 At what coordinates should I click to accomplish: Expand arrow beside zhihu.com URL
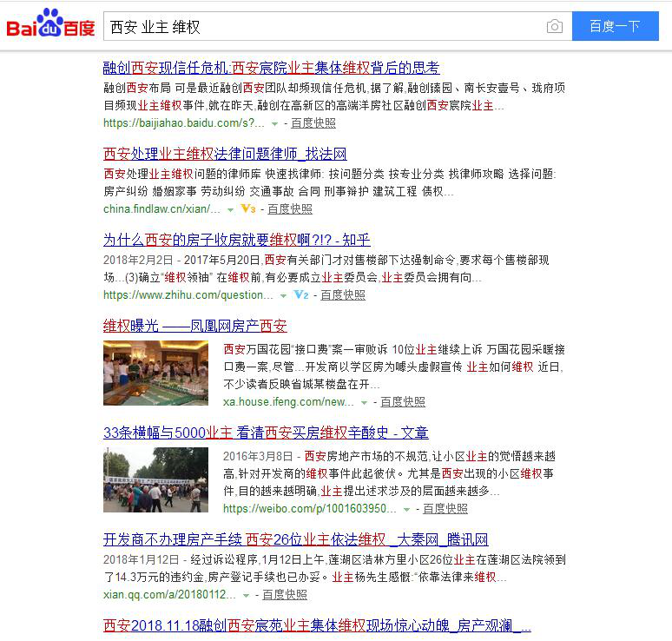(284, 296)
